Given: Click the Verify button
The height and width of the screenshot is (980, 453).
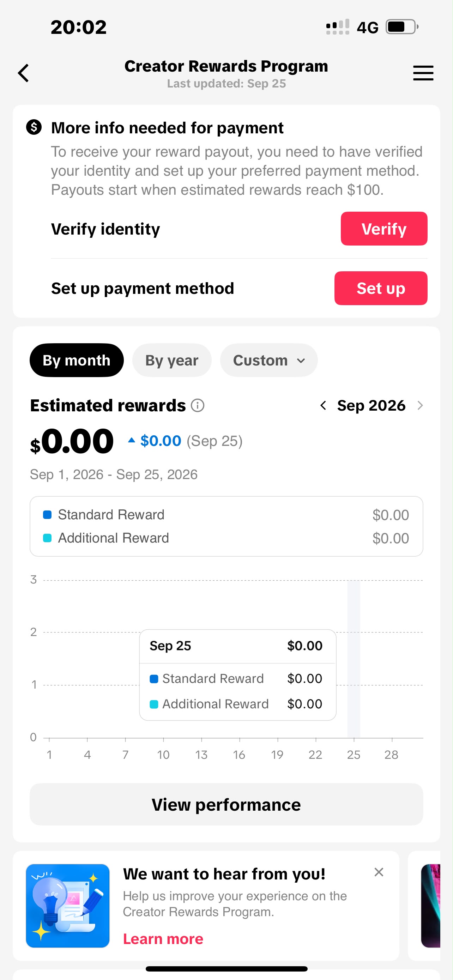Looking at the screenshot, I should click(384, 229).
